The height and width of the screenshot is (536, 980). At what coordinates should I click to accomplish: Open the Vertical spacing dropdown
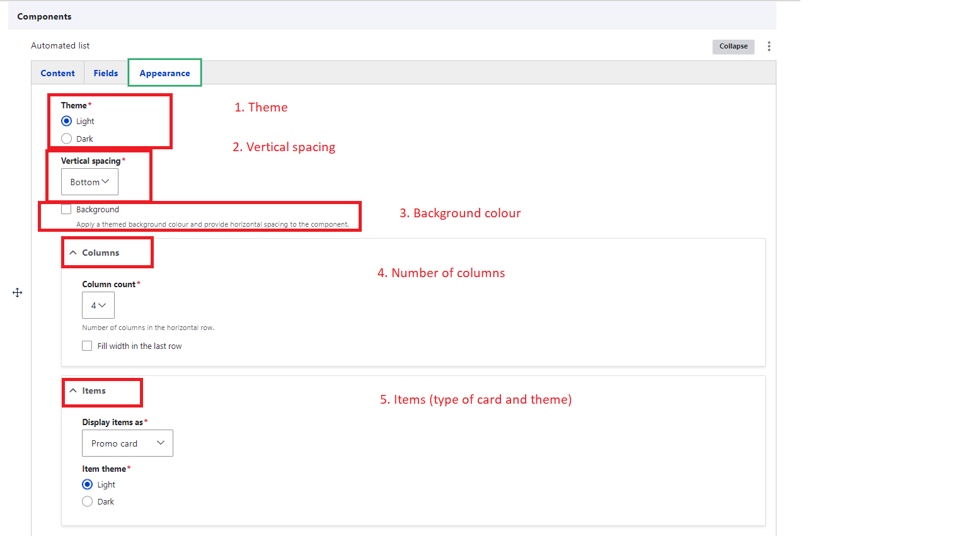coord(89,182)
